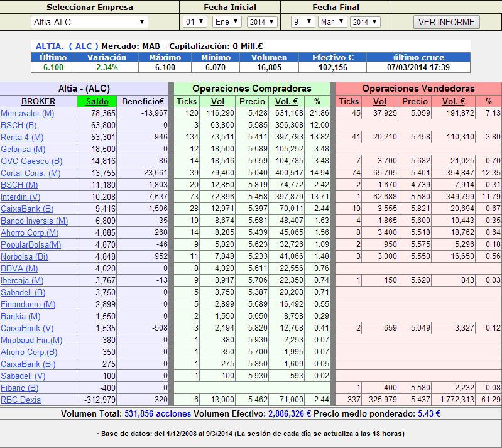Screen dimensions: 502x448
Task: Sort sell operations by Vol header
Action: [x=379, y=101]
